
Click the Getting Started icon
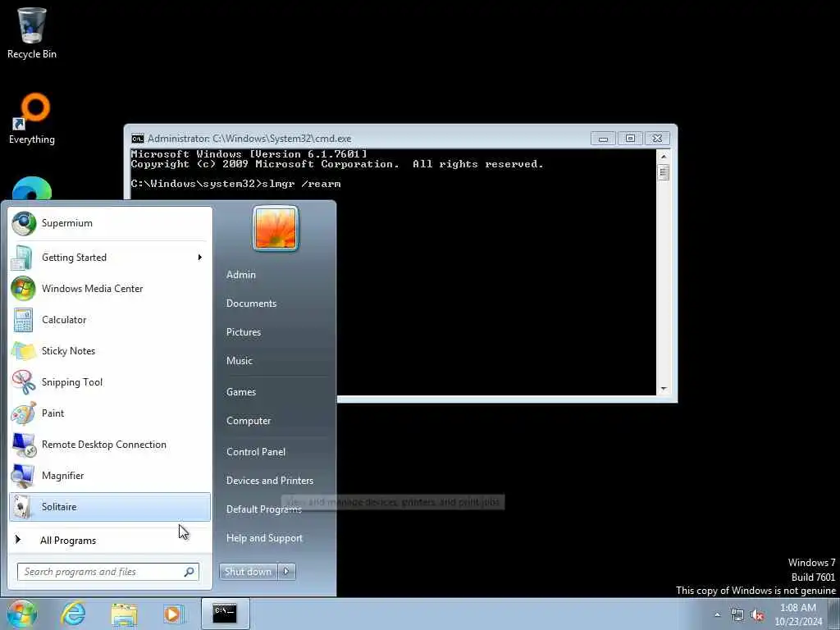click(x=22, y=257)
